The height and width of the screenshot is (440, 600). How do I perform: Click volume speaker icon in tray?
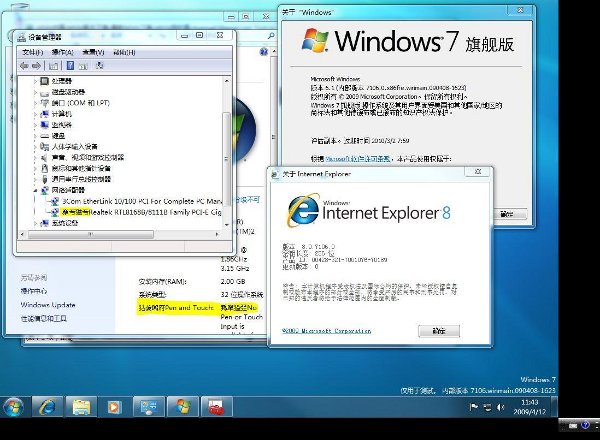501,407
